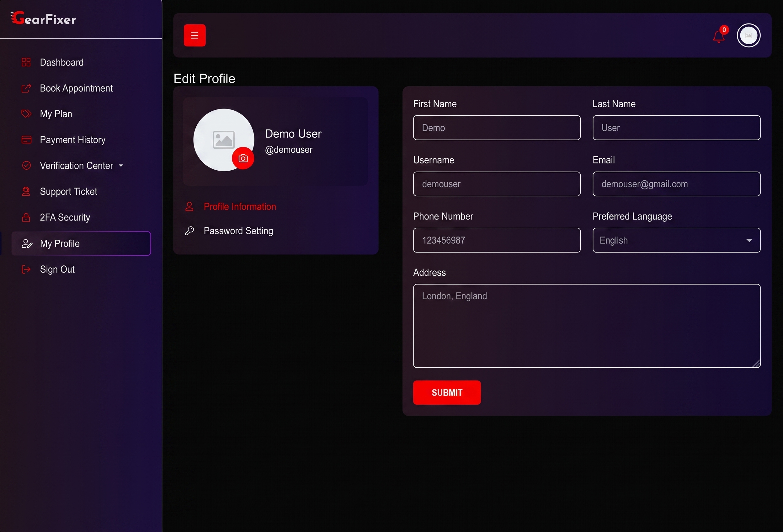The image size is (783, 532).
Task: Click the Address textarea resize handle
Action: tap(756, 364)
